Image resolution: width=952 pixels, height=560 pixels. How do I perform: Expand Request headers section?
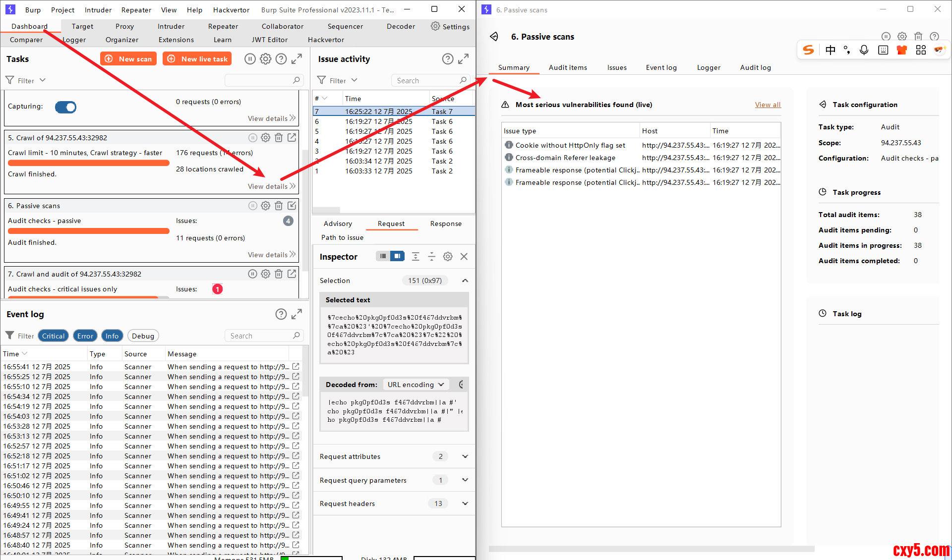[465, 504]
